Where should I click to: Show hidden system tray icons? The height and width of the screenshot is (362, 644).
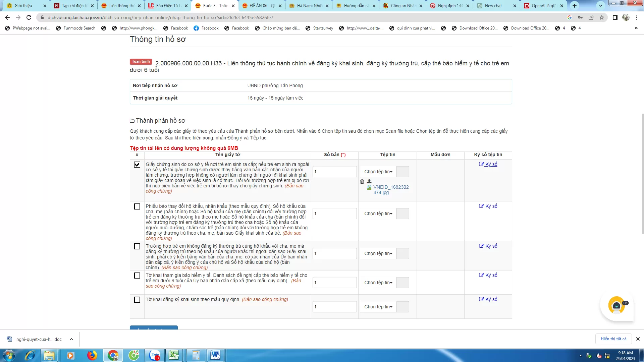(x=581, y=356)
